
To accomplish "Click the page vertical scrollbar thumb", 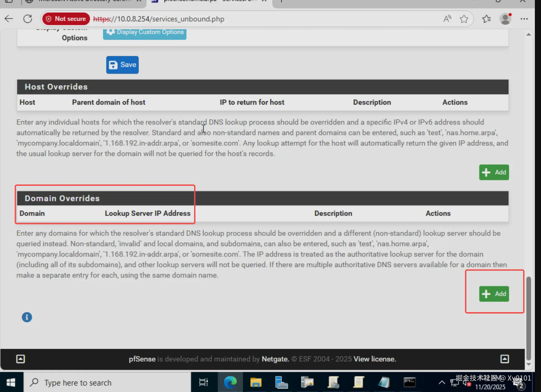I will pyautogui.click(x=528, y=318).
